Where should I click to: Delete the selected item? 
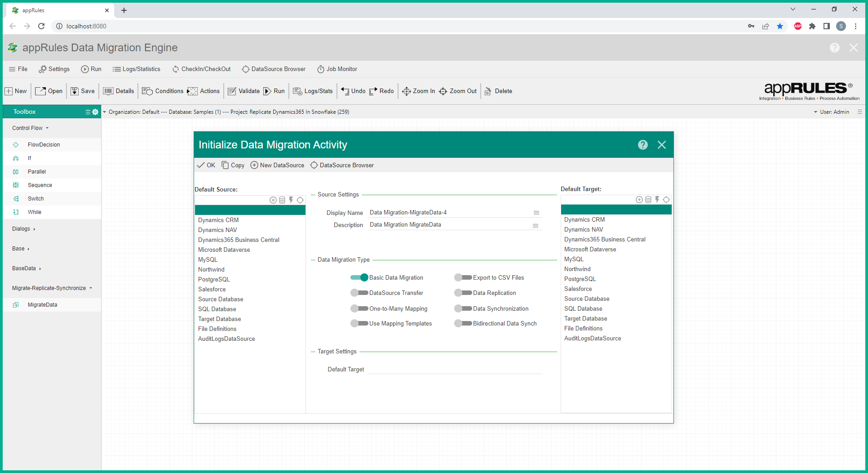(498, 91)
